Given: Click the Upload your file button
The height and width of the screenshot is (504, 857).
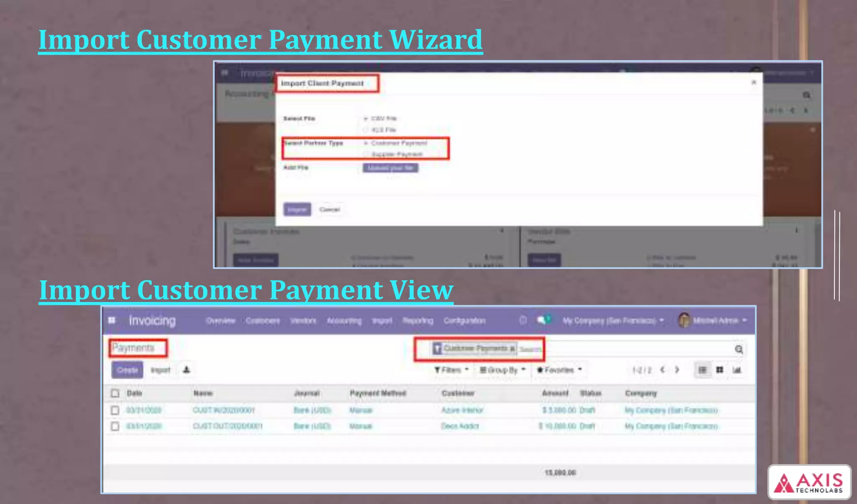Looking at the screenshot, I should [390, 168].
